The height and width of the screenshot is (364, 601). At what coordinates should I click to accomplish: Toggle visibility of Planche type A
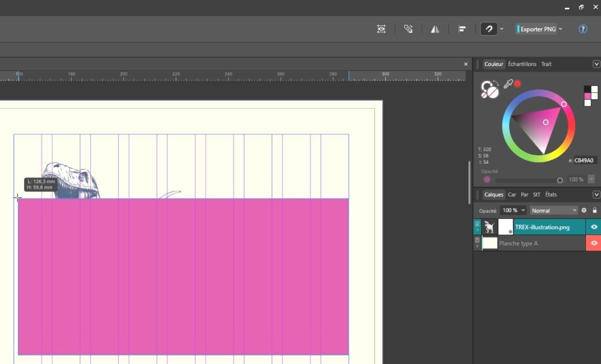click(594, 243)
